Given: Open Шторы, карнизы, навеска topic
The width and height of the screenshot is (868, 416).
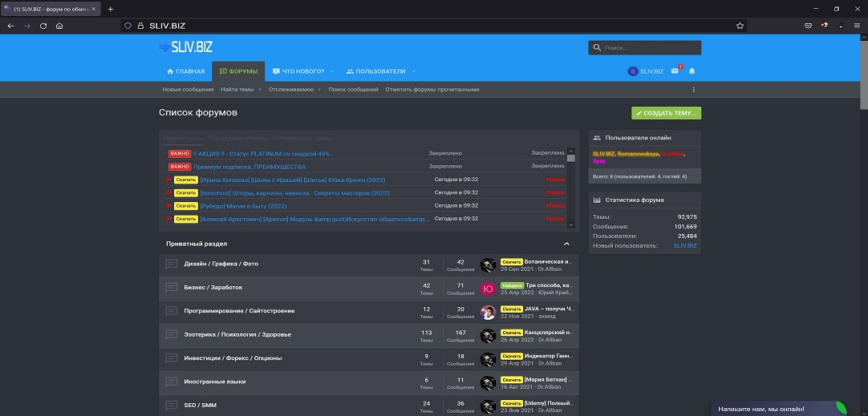Looking at the screenshot, I should (294, 193).
